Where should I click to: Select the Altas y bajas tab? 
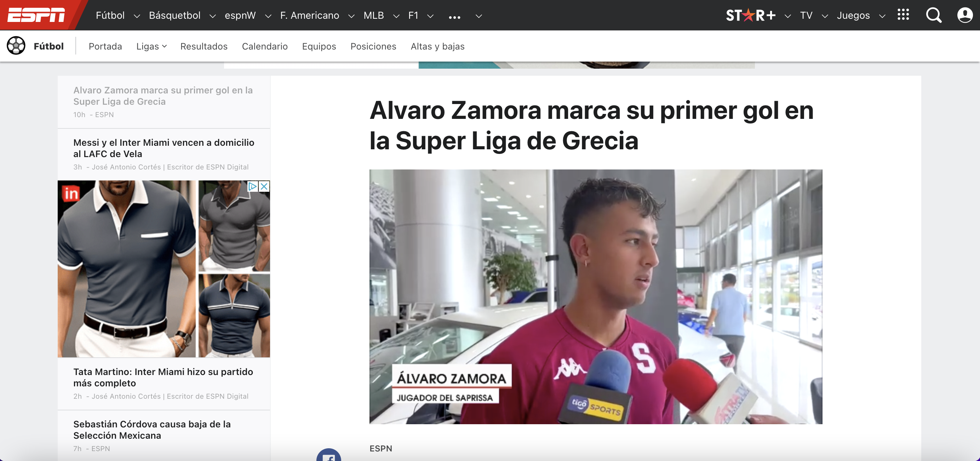click(x=437, y=46)
